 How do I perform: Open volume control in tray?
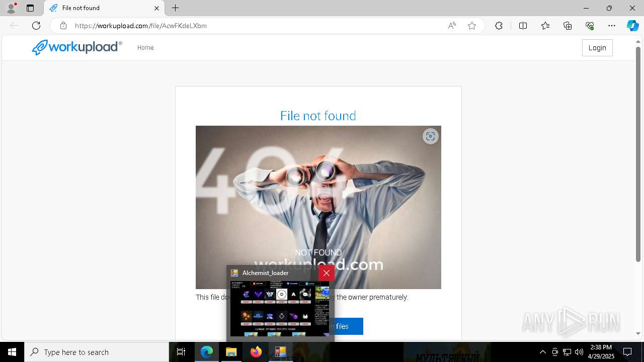579,352
